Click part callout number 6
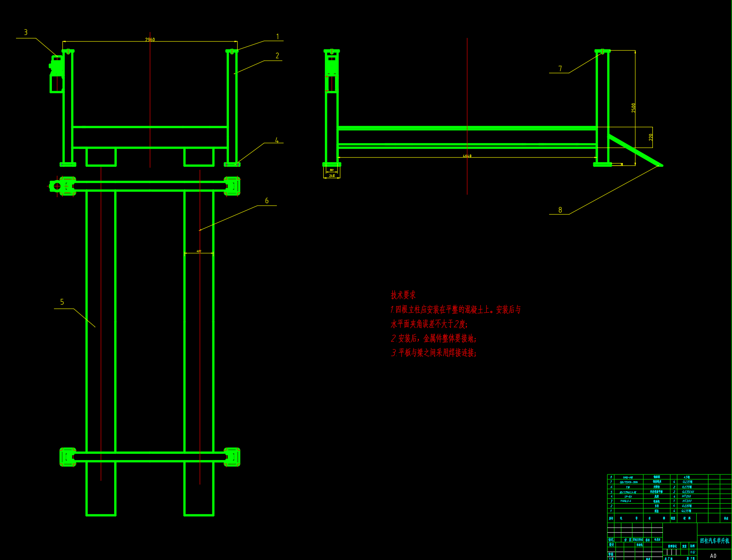Viewport: 732px width, 560px height. point(267,201)
